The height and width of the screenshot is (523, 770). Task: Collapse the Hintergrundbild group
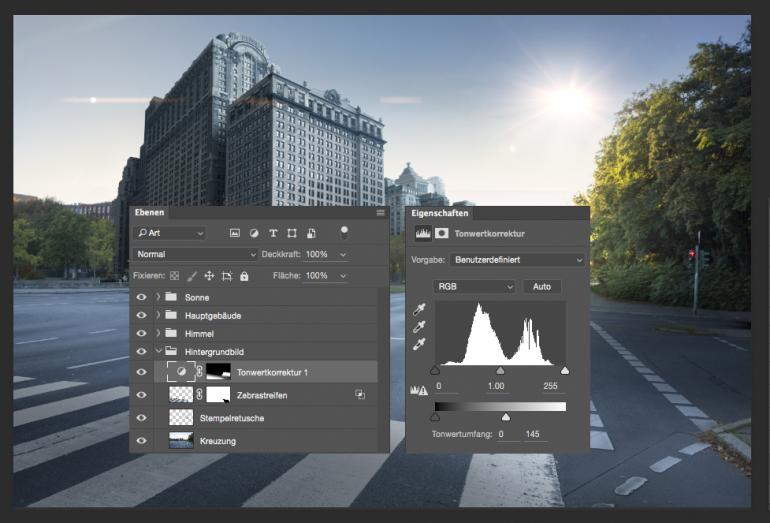click(158, 352)
